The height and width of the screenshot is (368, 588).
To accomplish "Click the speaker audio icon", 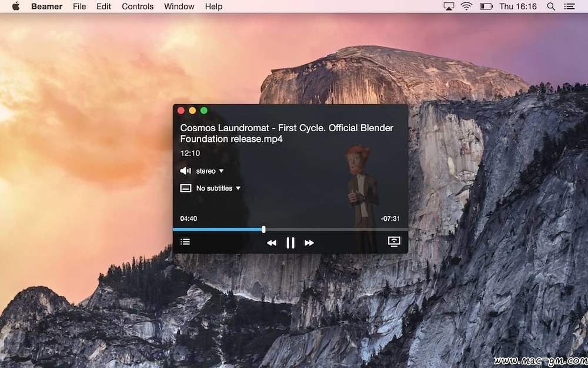I will click(x=186, y=171).
